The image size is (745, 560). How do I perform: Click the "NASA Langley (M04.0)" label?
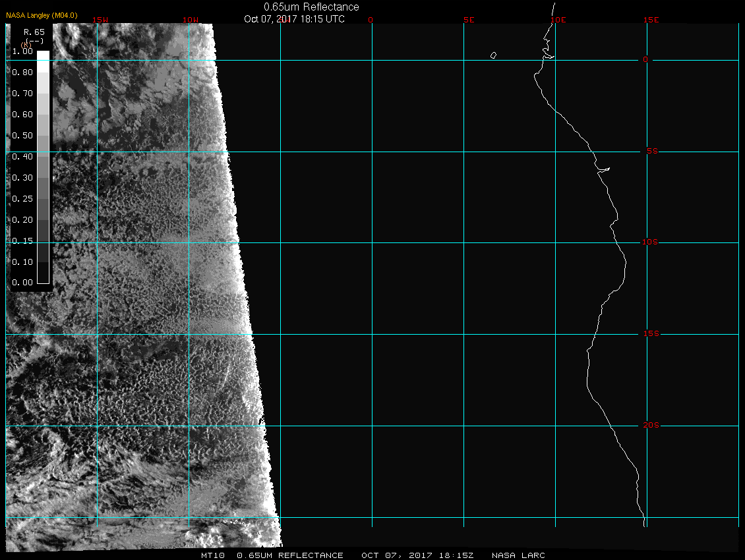point(42,15)
